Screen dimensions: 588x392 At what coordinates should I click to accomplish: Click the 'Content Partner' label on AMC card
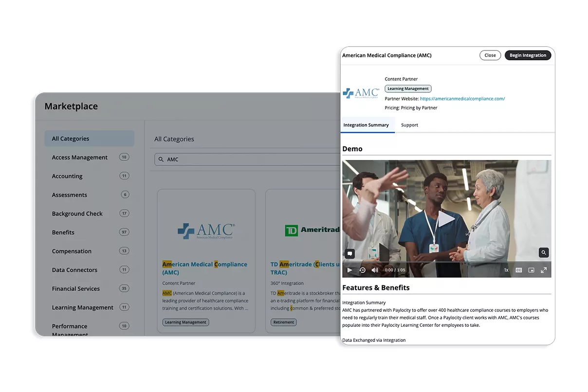179,284
